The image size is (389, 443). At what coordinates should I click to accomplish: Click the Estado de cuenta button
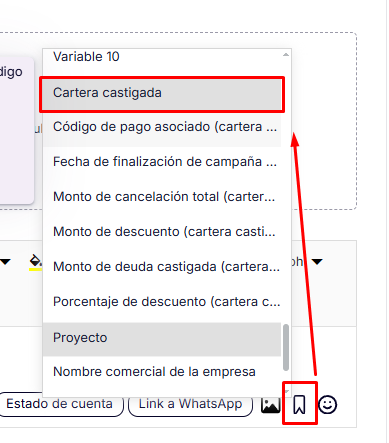(x=60, y=404)
